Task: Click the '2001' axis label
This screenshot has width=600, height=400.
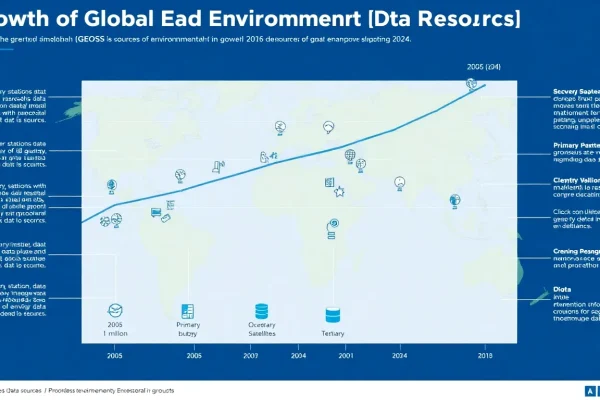Action: point(346,356)
